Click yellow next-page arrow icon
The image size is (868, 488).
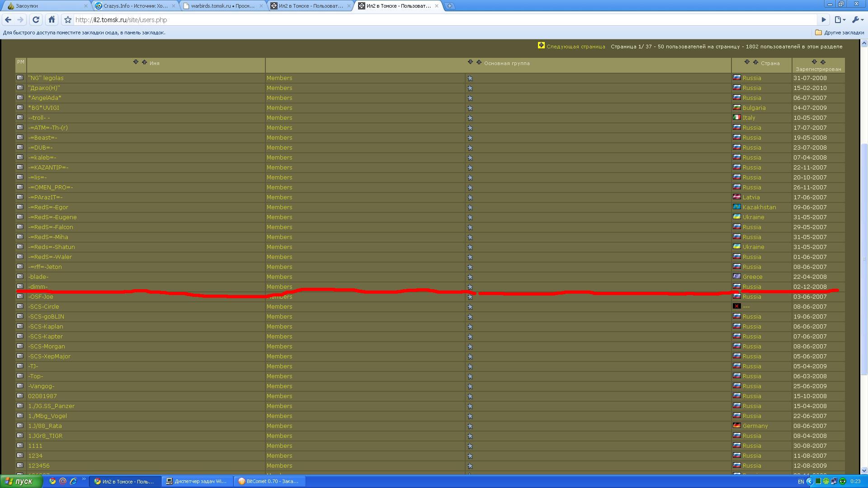541,45
